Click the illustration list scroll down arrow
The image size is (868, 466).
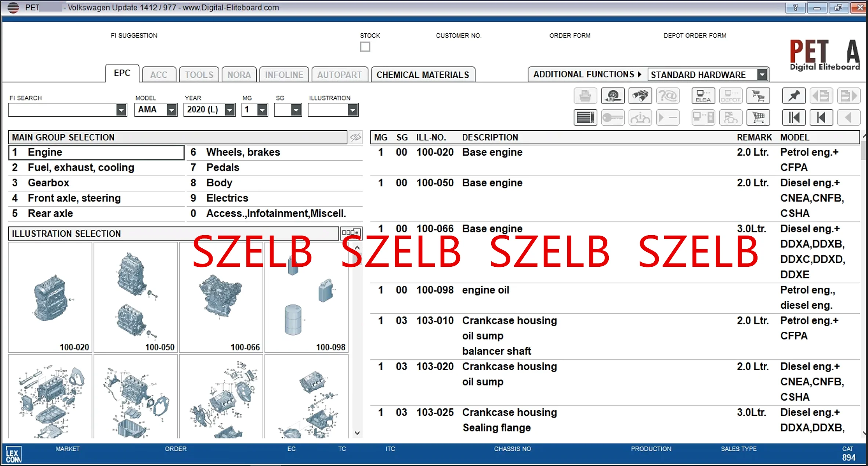click(x=357, y=433)
